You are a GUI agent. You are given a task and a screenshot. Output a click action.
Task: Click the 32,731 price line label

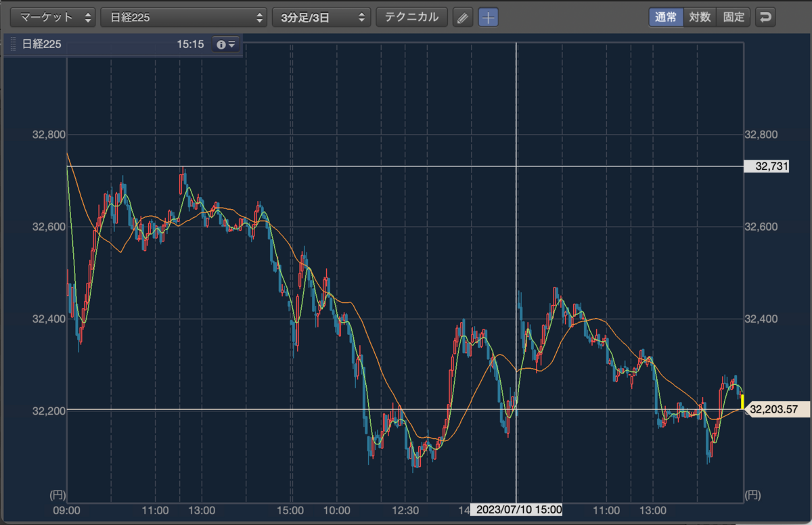[x=766, y=166]
